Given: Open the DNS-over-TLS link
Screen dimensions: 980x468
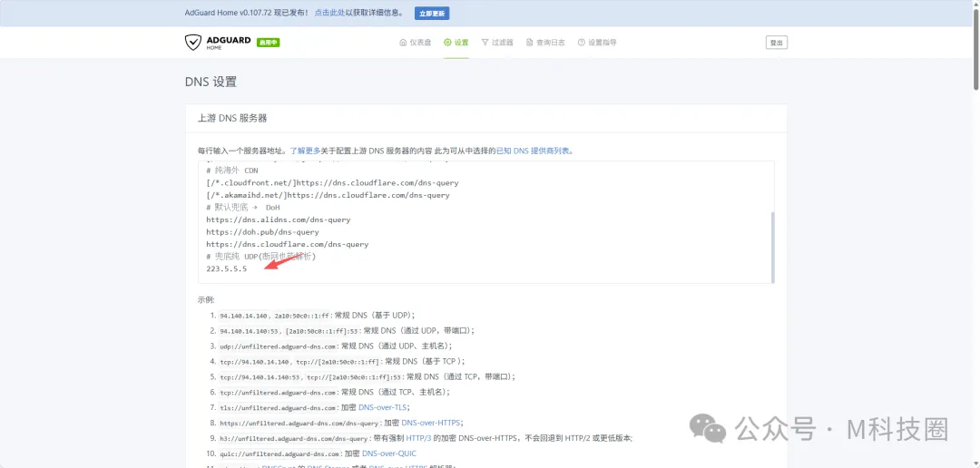Looking at the screenshot, I should [x=383, y=407].
